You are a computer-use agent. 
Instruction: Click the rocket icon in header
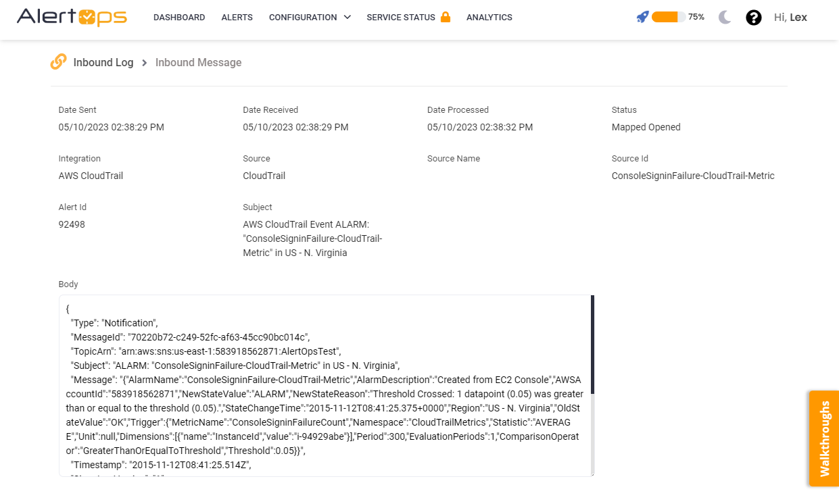coord(642,17)
